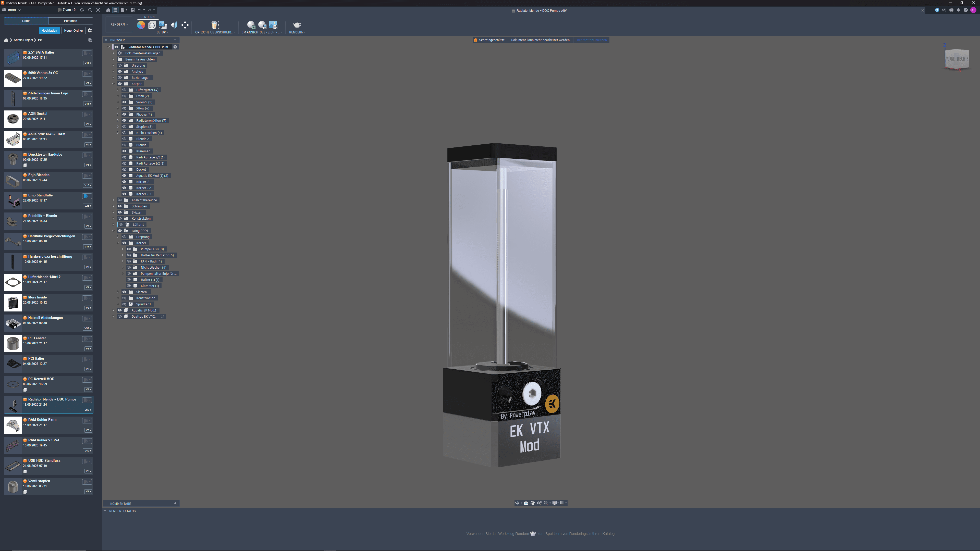Open version V69 dropdown for Radiator blende
The image size is (980, 551).
[x=88, y=410]
